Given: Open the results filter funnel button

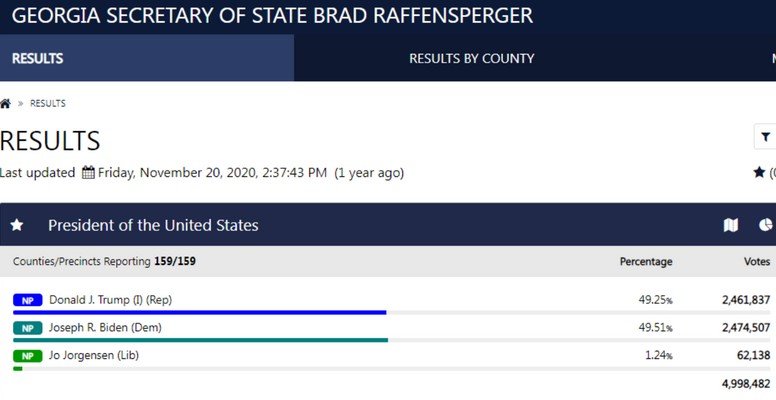Looking at the screenshot, I should [766, 137].
